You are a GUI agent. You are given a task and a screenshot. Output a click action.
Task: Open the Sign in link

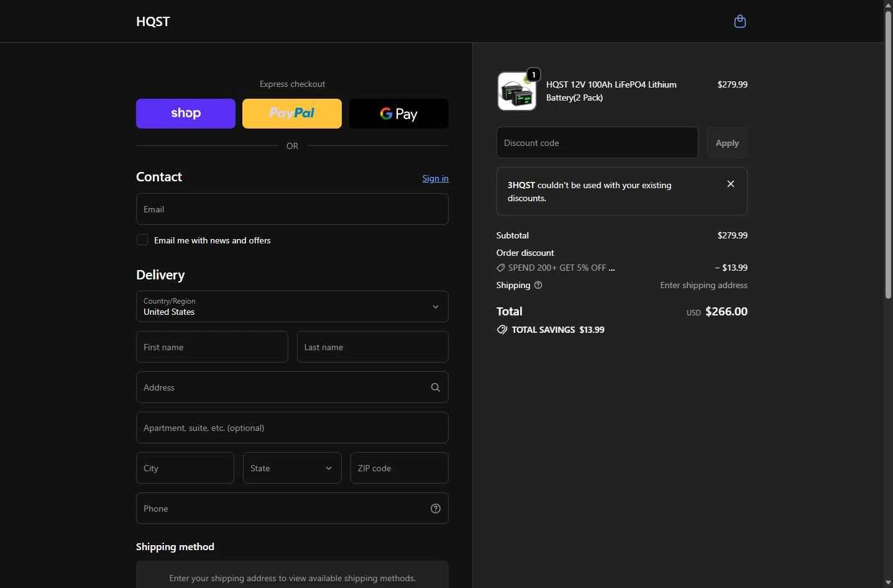tap(435, 178)
